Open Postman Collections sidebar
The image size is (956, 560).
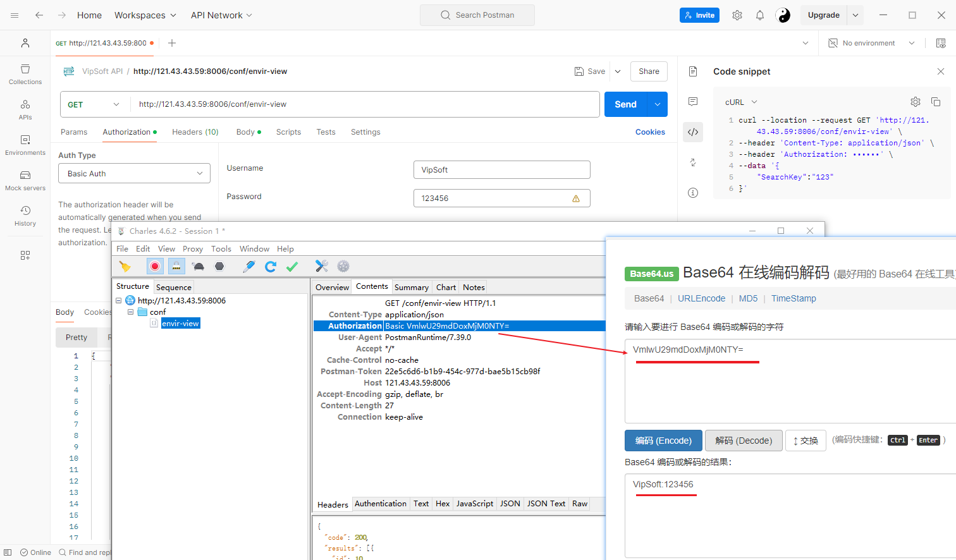coord(25,74)
